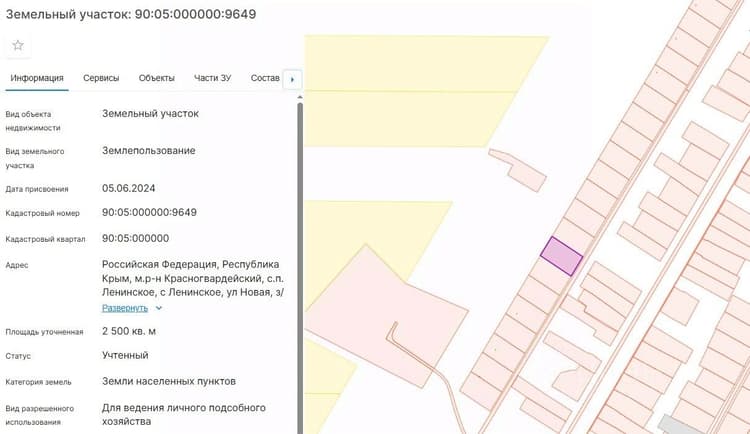Open the Объекты tab

(x=156, y=78)
